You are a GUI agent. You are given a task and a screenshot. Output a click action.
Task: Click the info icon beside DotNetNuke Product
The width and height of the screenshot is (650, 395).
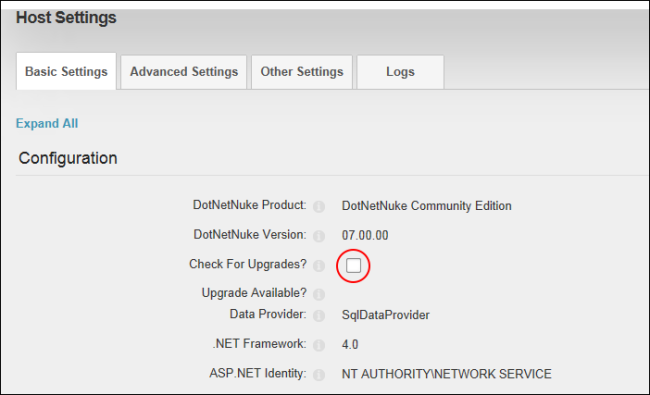tap(319, 206)
